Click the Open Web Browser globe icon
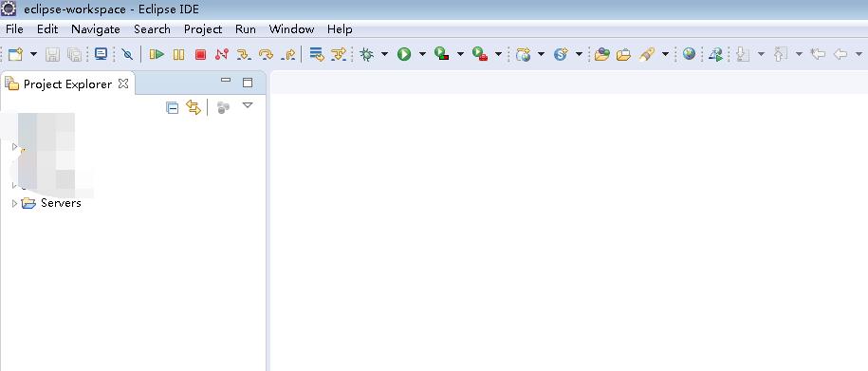868x371 pixels. [689, 54]
